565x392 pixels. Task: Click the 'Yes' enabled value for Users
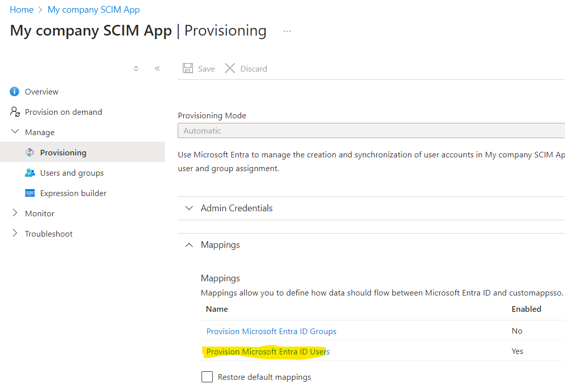517,351
